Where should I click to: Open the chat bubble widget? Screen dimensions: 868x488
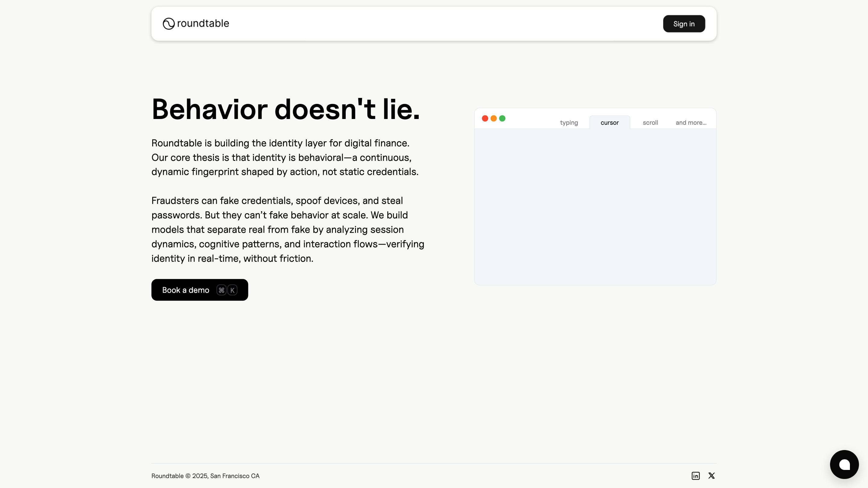[x=844, y=465]
